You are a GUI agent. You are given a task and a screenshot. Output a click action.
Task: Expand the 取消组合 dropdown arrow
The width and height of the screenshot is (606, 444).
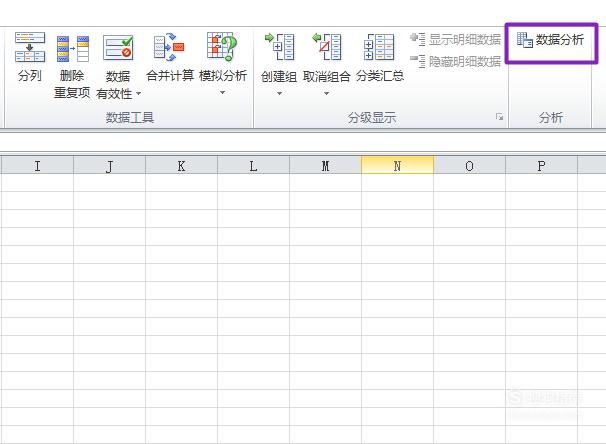(x=327, y=94)
